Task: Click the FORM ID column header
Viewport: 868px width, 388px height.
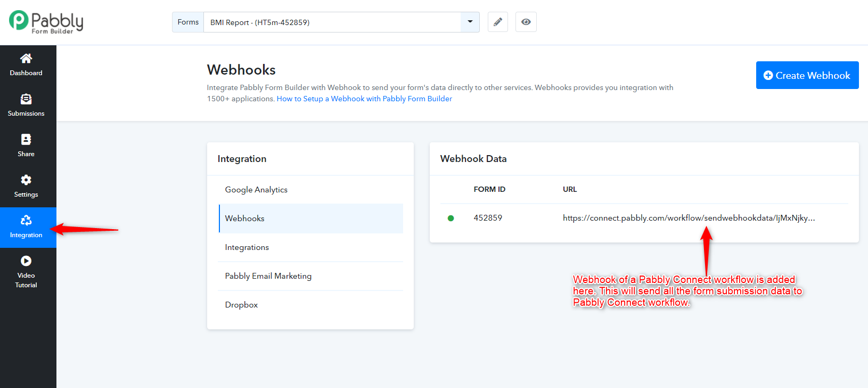Action: [x=489, y=189]
